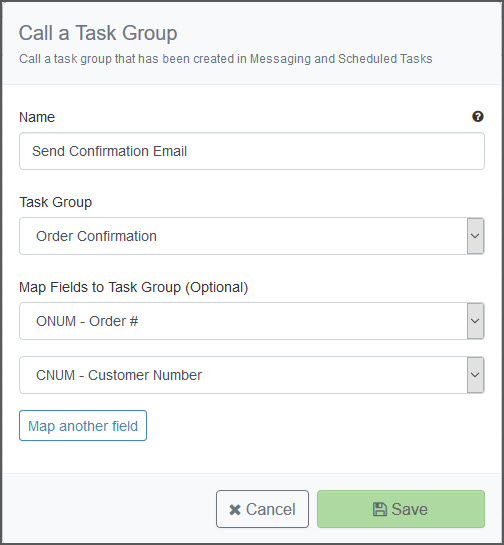Click the Map Fields to Task Group label
The height and width of the screenshot is (545, 504).
(x=134, y=287)
